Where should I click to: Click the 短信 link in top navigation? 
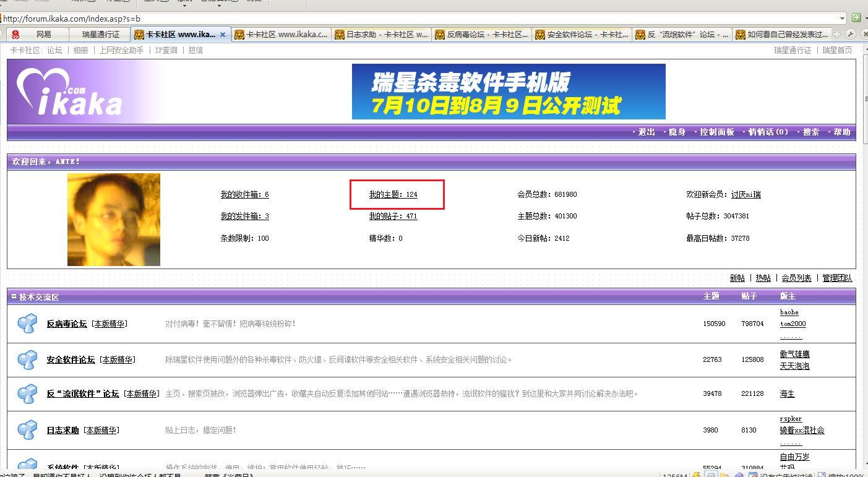click(196, 50)
